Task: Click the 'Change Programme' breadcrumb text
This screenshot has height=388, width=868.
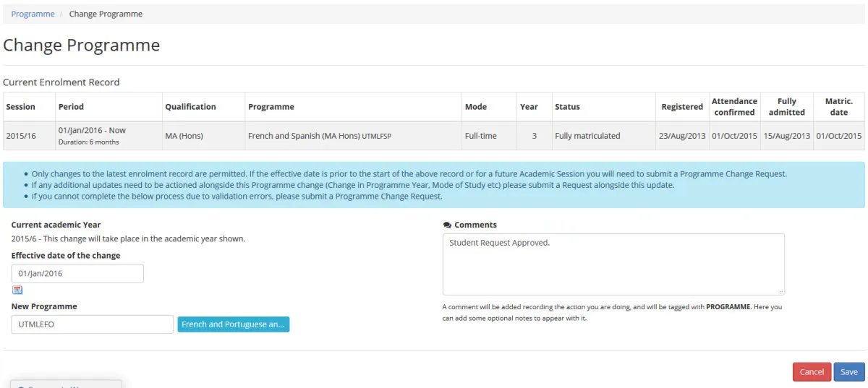Action: [106, 14]
